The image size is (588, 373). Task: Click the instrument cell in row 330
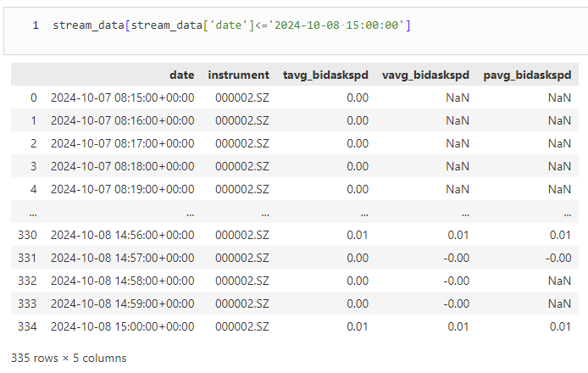242,235
